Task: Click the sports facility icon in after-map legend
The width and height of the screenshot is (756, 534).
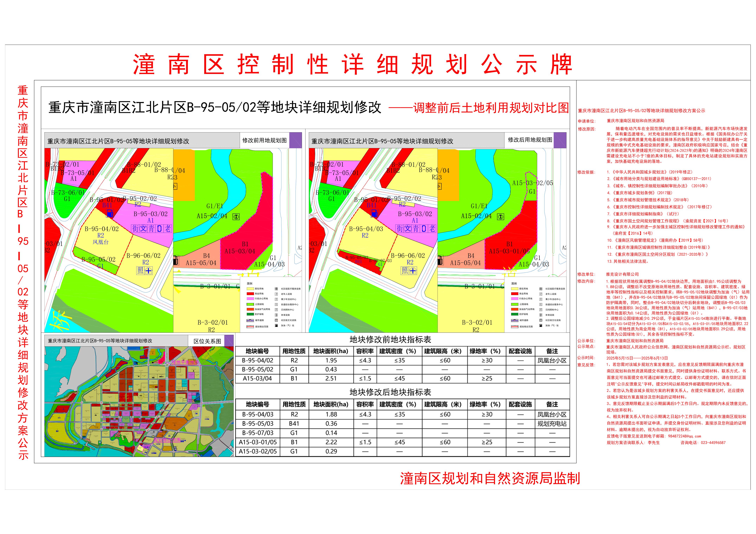Action: coord(541,315)
